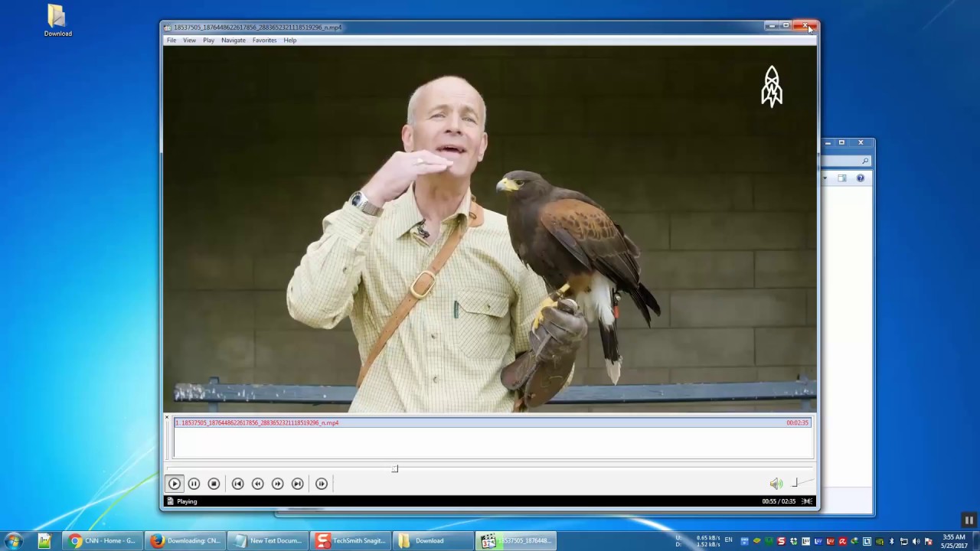Screen dimensions: 980x551
Task: Click the 00:55 / 02:35 time display
Action: point(779,501)
